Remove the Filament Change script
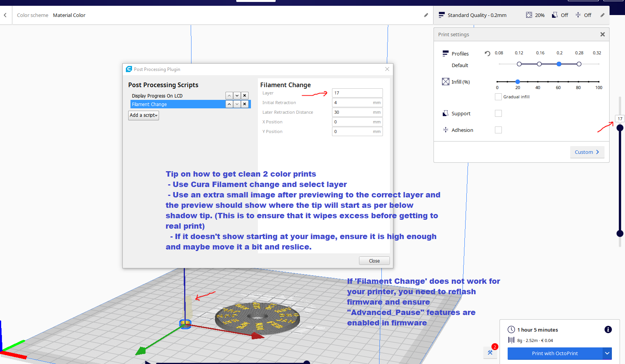The image size is (625, 364). [244, 104]
